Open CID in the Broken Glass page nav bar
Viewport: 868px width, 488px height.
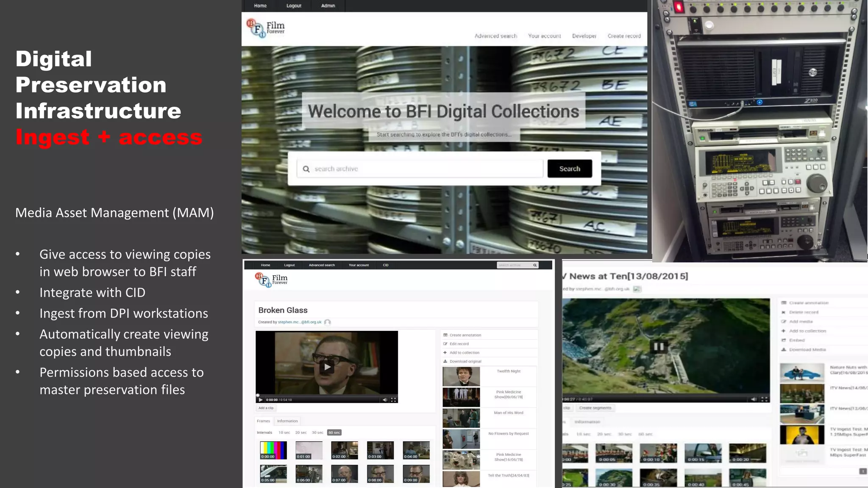(x=386, y=265)
